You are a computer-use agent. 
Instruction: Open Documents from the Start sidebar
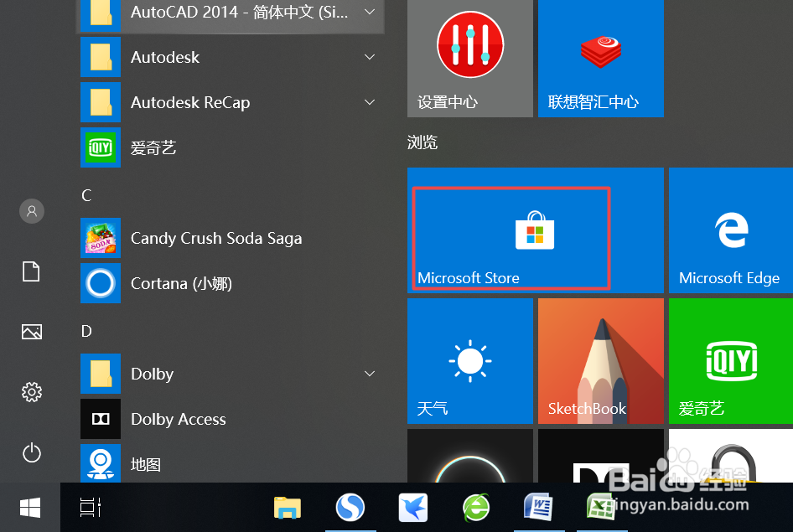(x=31, y=271)
